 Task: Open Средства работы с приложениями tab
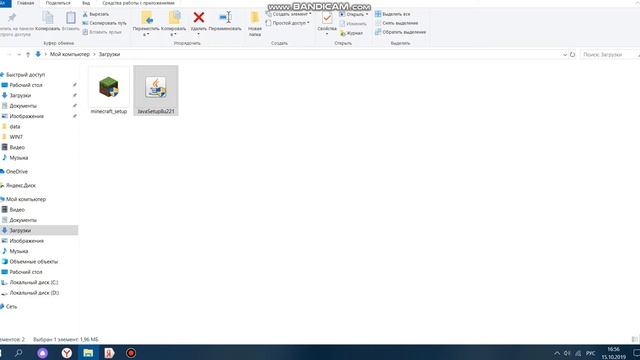click(138, 3)
